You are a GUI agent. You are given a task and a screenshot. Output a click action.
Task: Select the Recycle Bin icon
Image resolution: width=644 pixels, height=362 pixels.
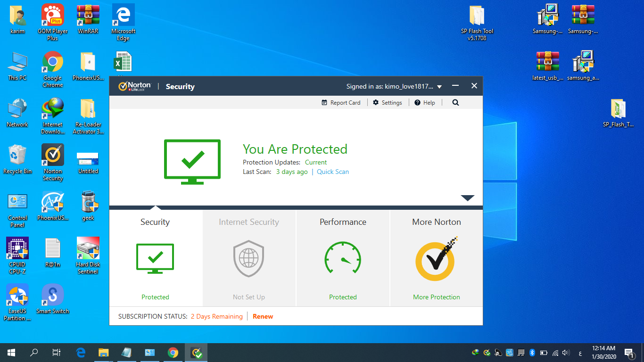(17, 159)
